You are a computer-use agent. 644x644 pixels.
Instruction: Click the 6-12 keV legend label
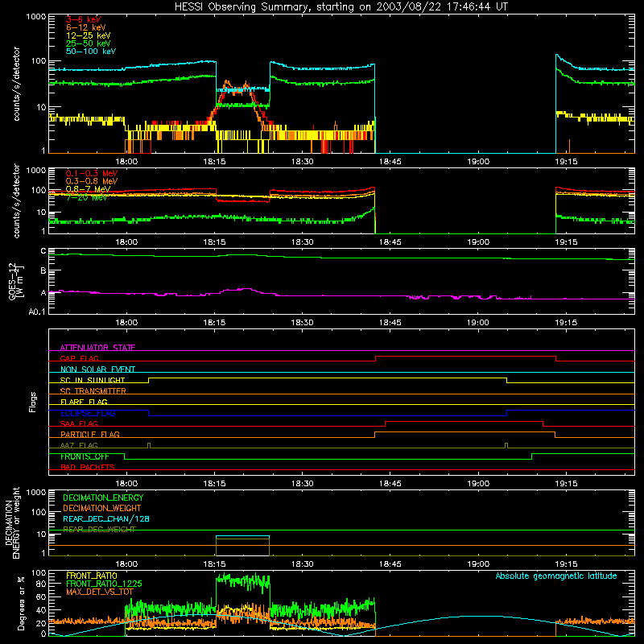tap(86, 27)
